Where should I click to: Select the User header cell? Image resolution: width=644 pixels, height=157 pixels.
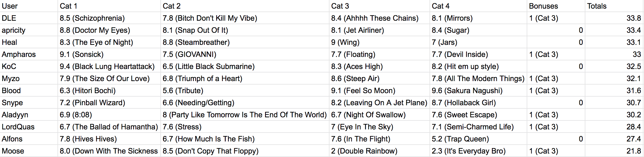(x=29, y=6)
